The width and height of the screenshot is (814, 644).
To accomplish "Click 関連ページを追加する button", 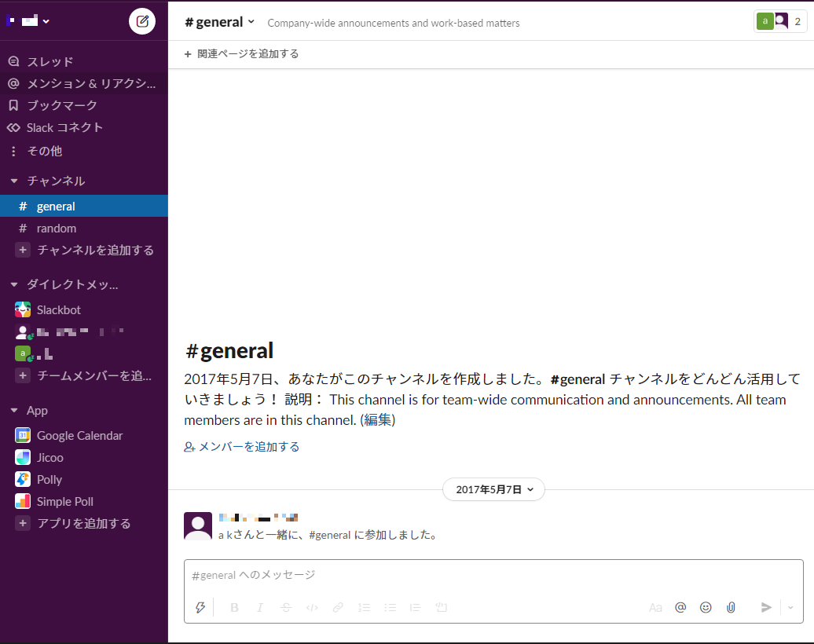I will click(242, 53).
